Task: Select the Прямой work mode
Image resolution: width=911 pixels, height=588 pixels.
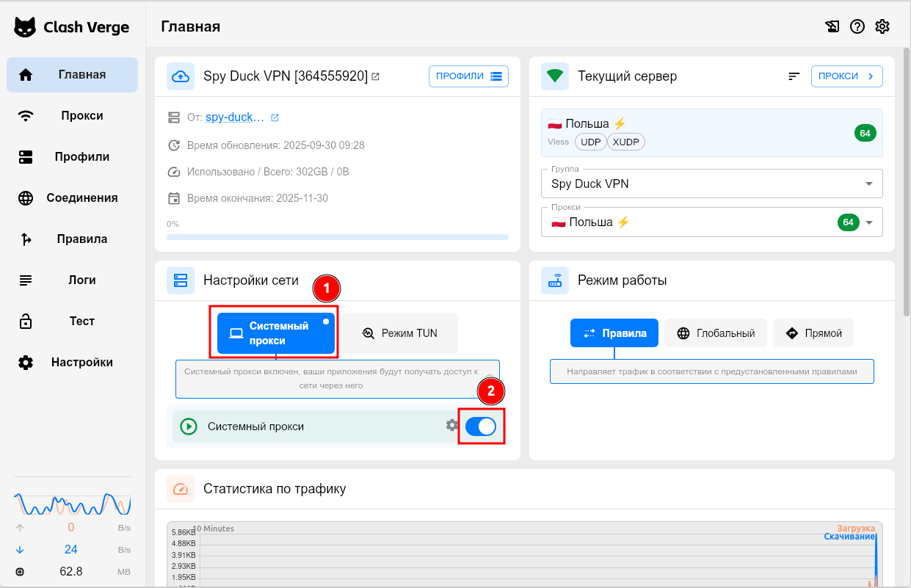Action: pos(813,333)
